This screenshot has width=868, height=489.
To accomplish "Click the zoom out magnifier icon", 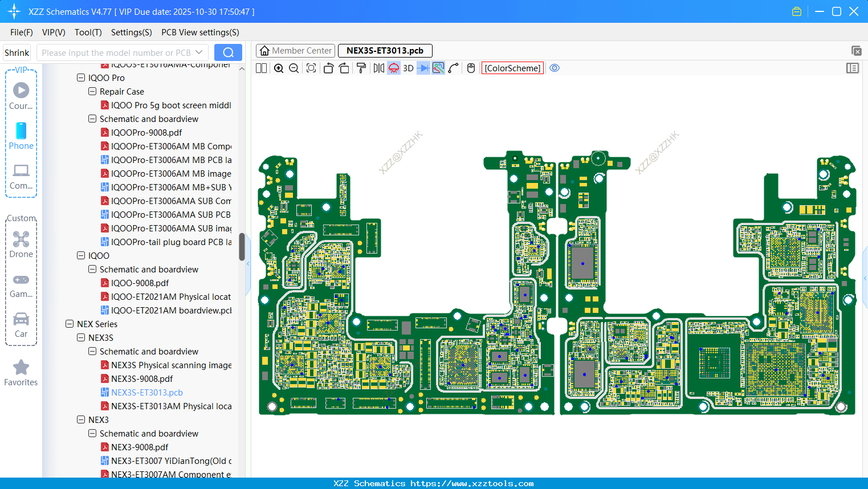I will point(294,68).
